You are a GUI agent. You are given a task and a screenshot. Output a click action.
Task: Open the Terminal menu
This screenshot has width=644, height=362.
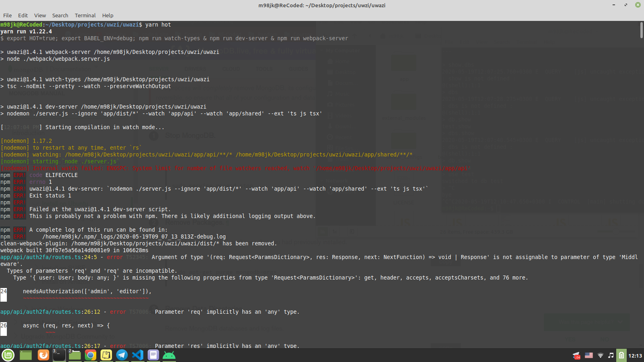(x=85, y=15)
